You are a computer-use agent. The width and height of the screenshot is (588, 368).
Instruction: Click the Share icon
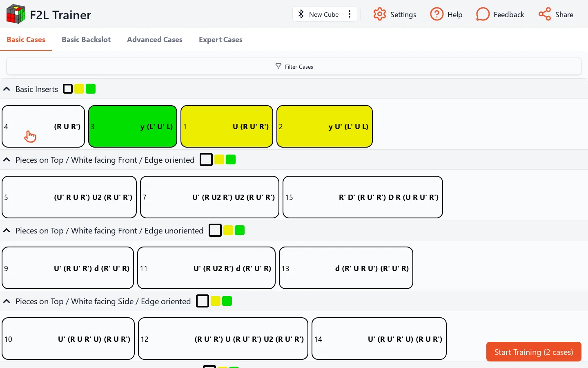pos(545,14)
